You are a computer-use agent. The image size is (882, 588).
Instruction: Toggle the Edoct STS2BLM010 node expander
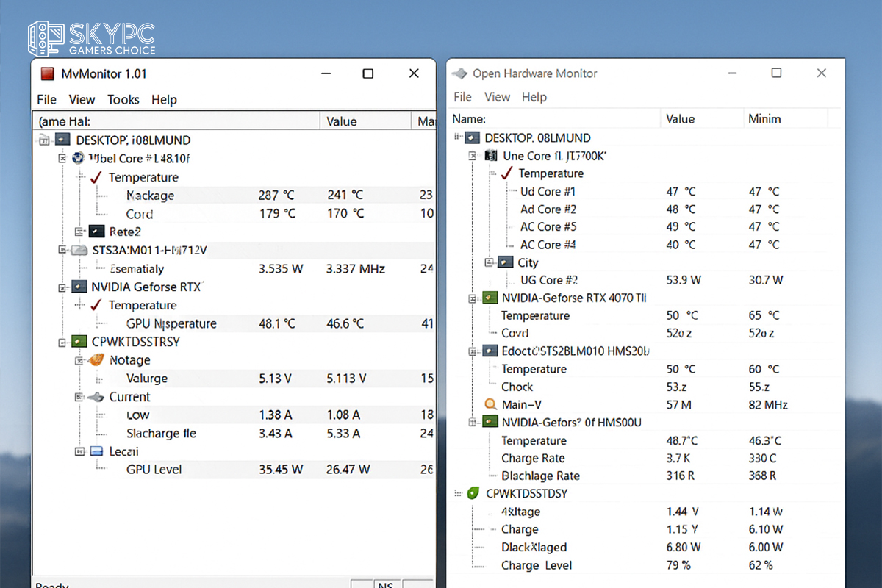tap(473, 351)
